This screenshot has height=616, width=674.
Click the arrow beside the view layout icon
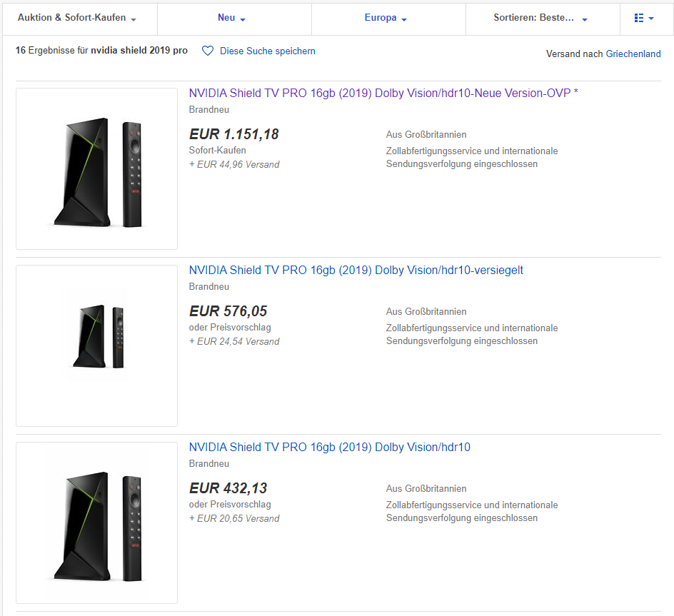point(651,19)
